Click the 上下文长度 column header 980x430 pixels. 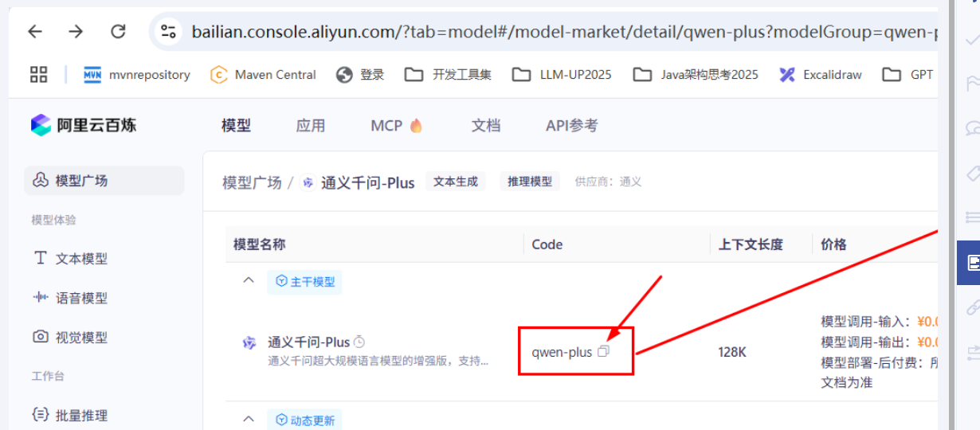(751, 244)
